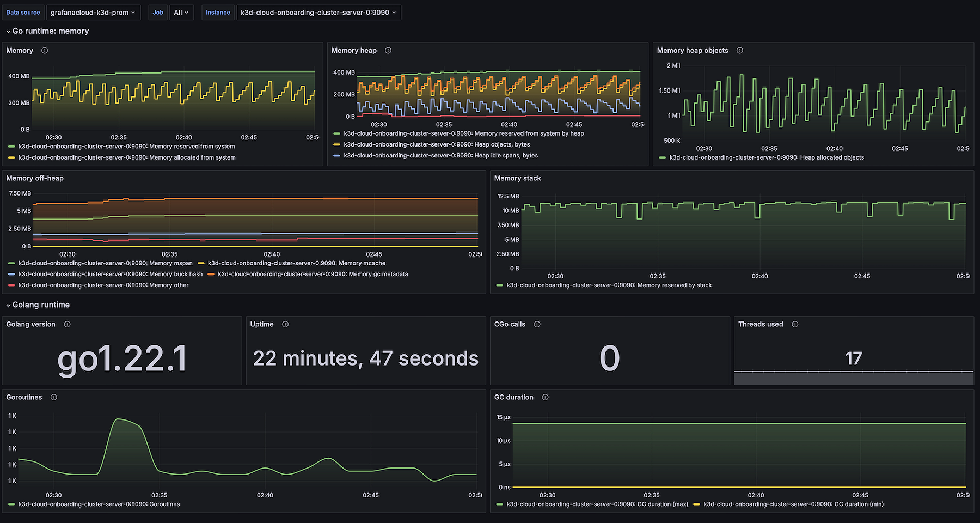Click the Memory heap info icon
This screenshot has height=523, width=980.
pyautogui.click(x=388, y=50)
